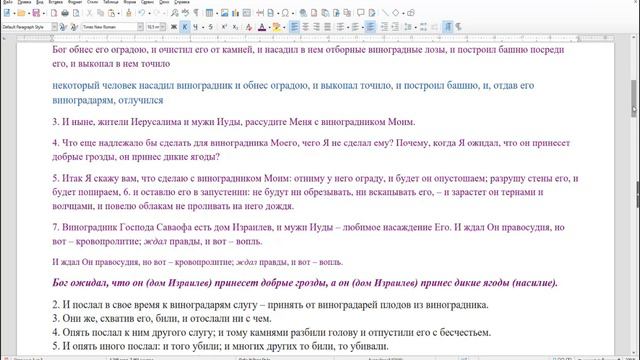Toggle Align Right paragraph button
The image size is (640, 360).
316,27
